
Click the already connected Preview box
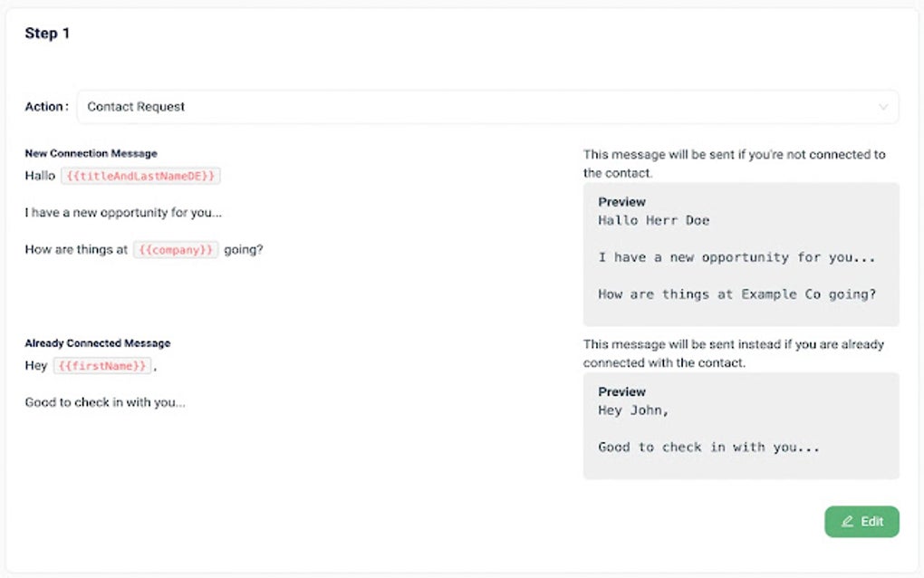pos(740,426)
